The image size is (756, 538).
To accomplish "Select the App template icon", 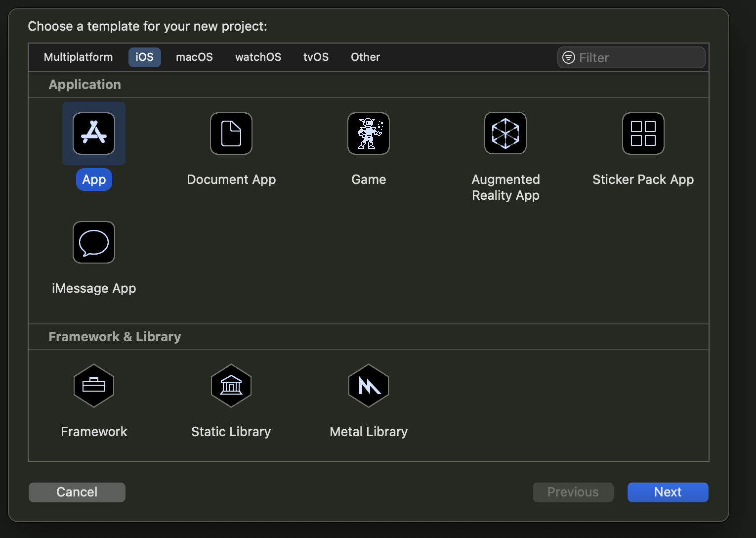I will (94, 134).
